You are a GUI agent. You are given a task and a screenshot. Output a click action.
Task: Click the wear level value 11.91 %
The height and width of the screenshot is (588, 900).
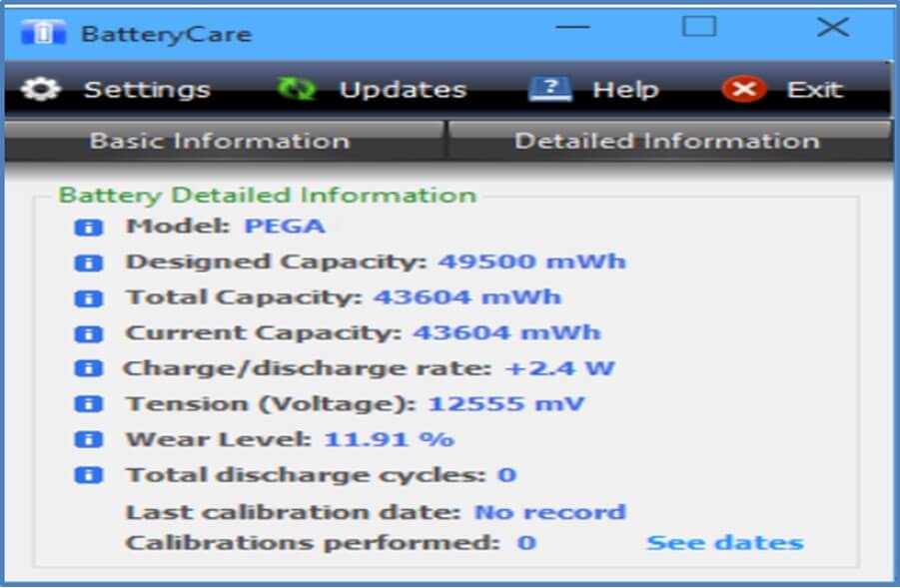390,439
